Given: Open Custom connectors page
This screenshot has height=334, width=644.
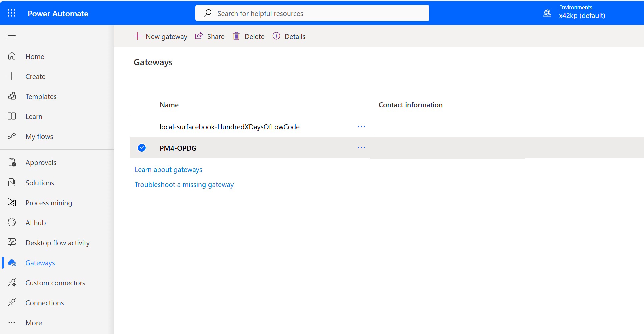Looking at the screenshot, I should coord(55,283).
